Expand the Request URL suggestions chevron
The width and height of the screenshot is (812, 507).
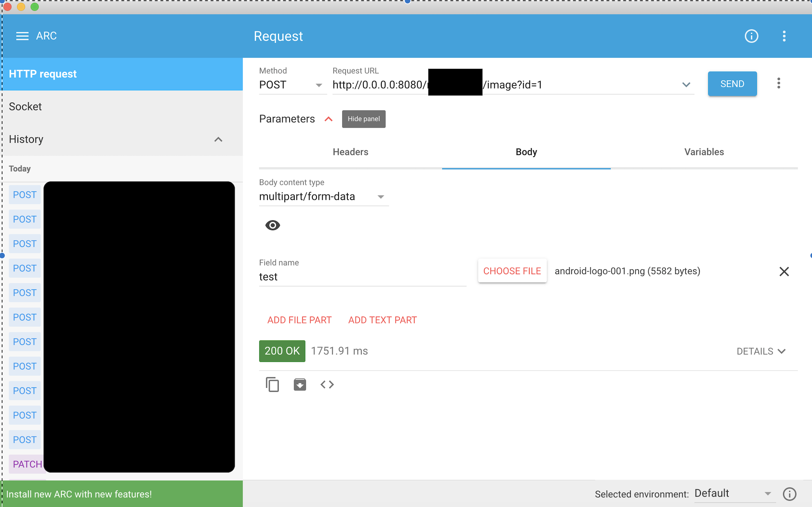pyautogui.click(x=686, y=85)
